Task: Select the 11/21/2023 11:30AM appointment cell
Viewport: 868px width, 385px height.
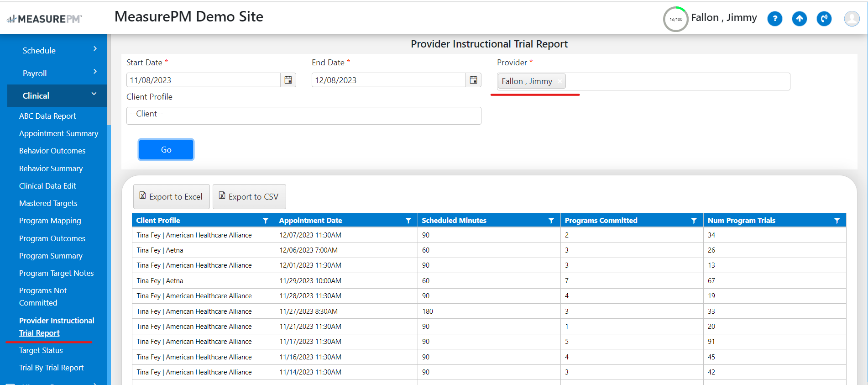Action: click(x=346, y=327)
